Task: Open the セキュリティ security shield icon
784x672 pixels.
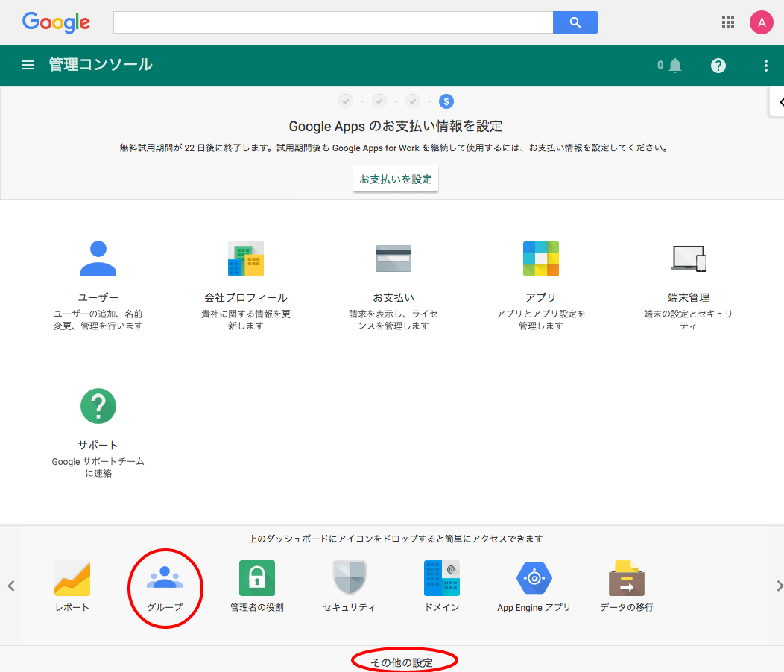Action: click(350, 578)
